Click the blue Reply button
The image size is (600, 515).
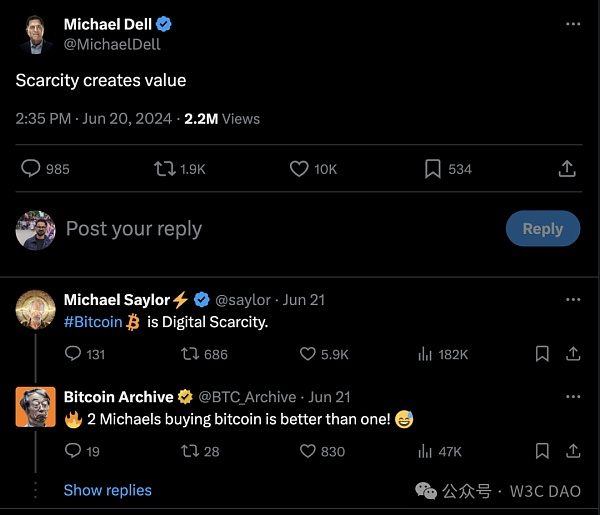[542, 229]
